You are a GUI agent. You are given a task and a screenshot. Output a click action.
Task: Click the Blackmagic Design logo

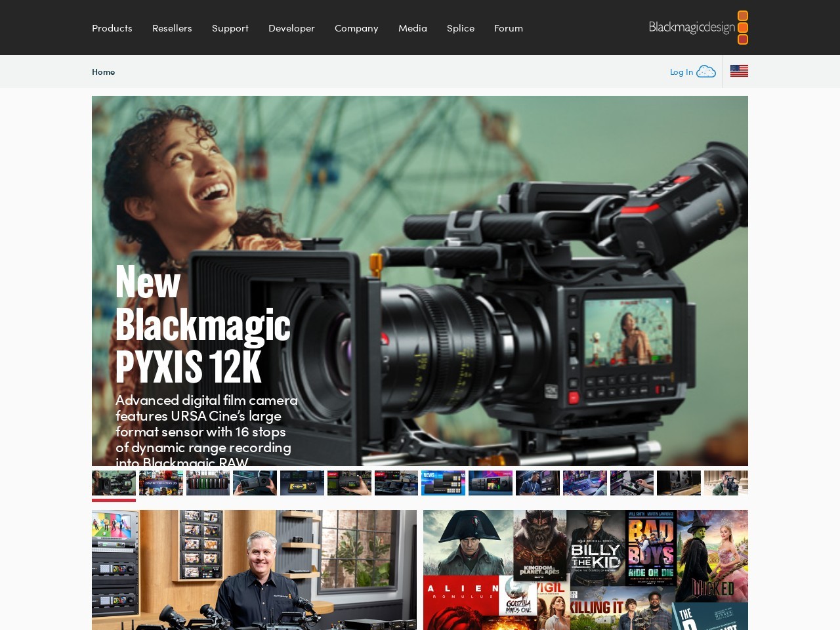tap(698, 28)
